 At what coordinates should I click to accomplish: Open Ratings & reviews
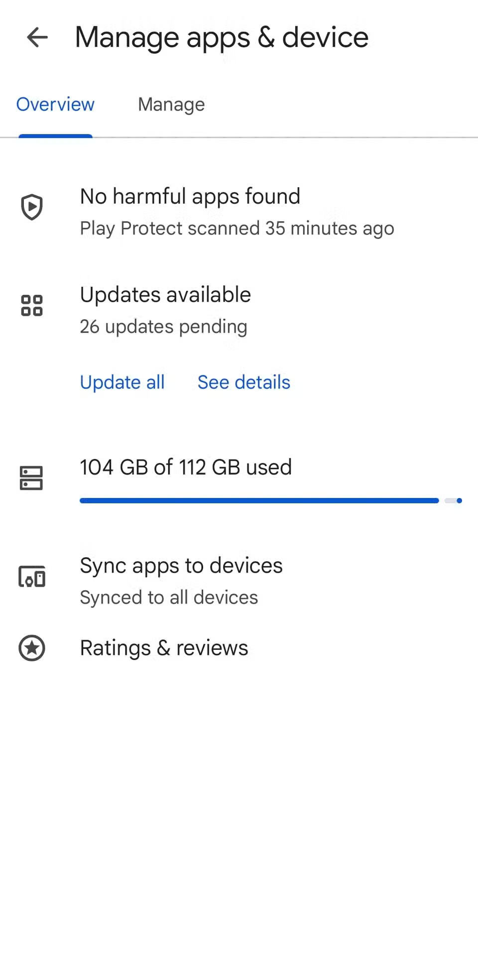point(164,648)
